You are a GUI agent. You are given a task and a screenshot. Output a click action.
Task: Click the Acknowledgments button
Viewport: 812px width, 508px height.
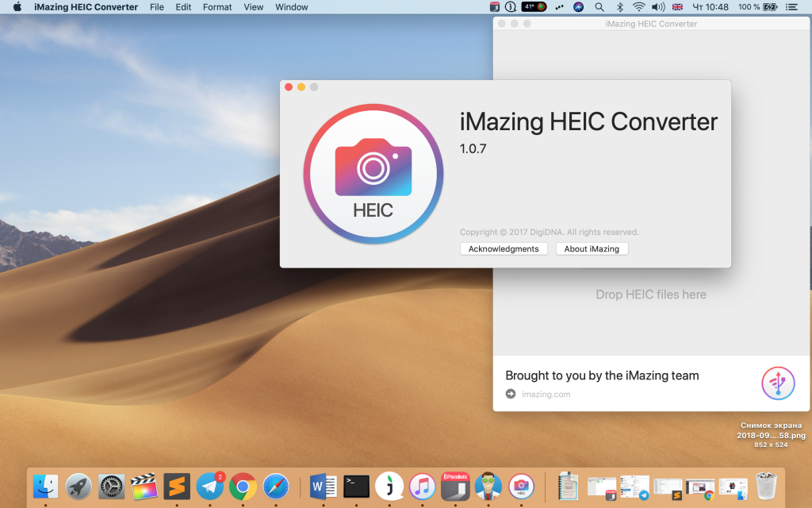[x=504, y=248]
